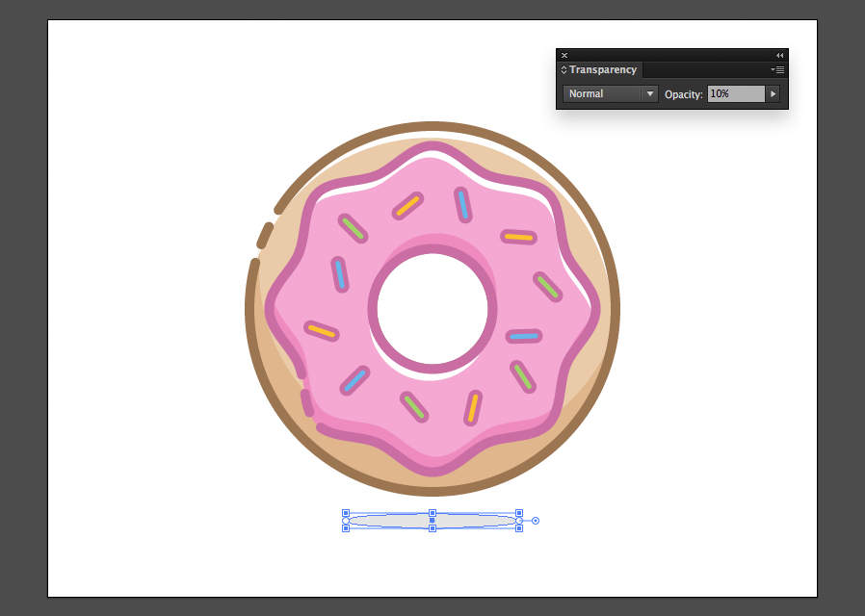
Task: Select the gray ellipse shadow center point
Action: 432,520
